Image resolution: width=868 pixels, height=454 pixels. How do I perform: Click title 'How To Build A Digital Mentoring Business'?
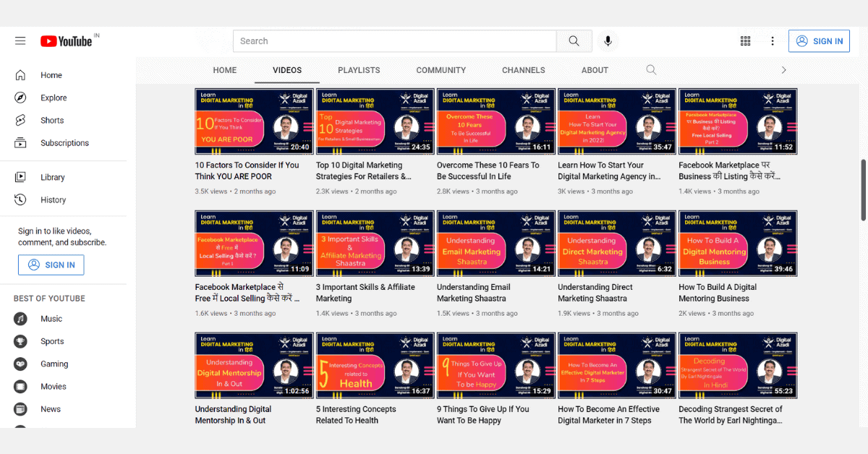pyautogui.click(x=718, y=293)
